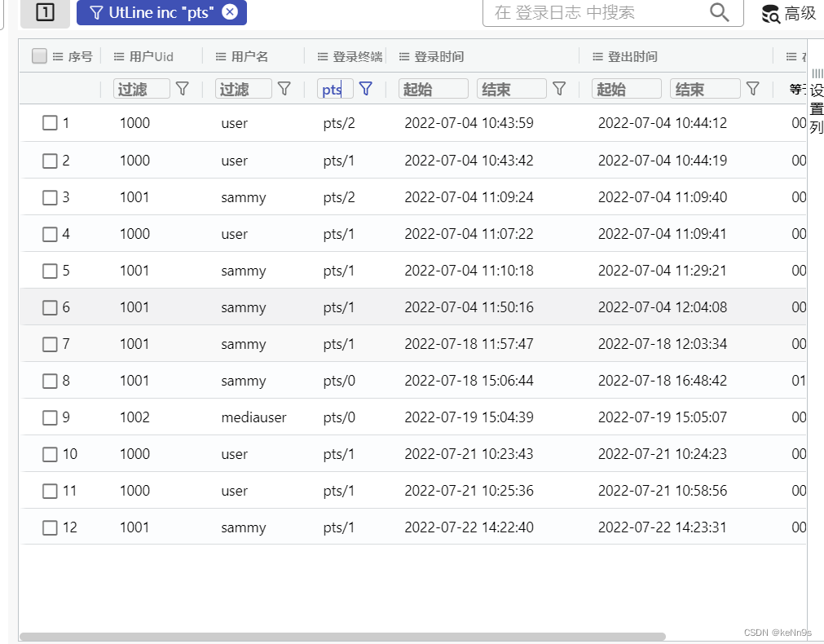
Task: Click logout time 2022-07-04 11:29:21
Action: click(662, 271)
